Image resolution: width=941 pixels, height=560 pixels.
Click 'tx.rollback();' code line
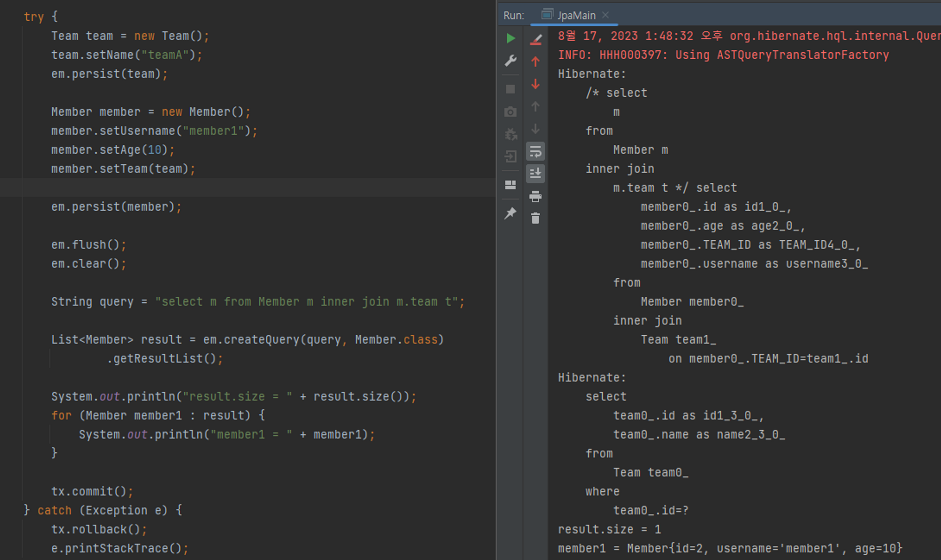tap(99, 529)
